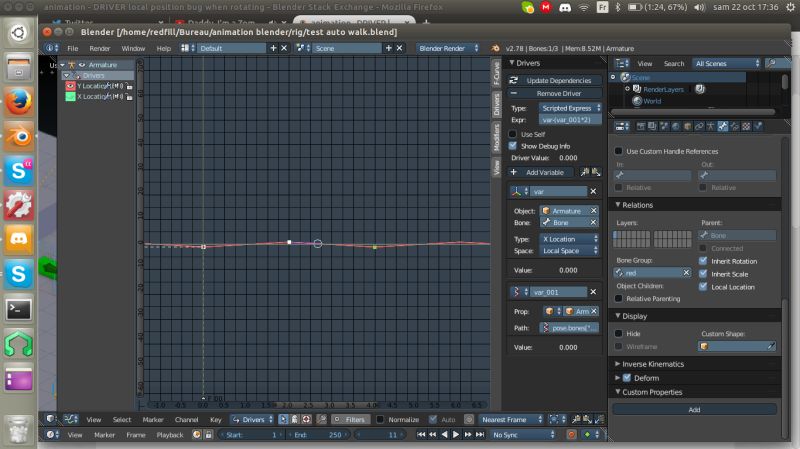Open the Local Space dropdown
The width and height of the screenshot is (800, 449).
click(x=569, y=251)
